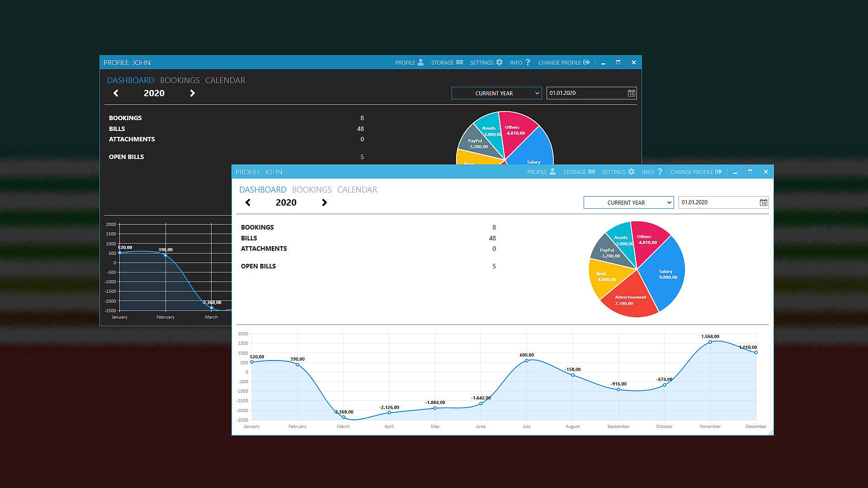Go to next year arrow in the light window
This screenshot has height=488, width=868.
[324, 202]
